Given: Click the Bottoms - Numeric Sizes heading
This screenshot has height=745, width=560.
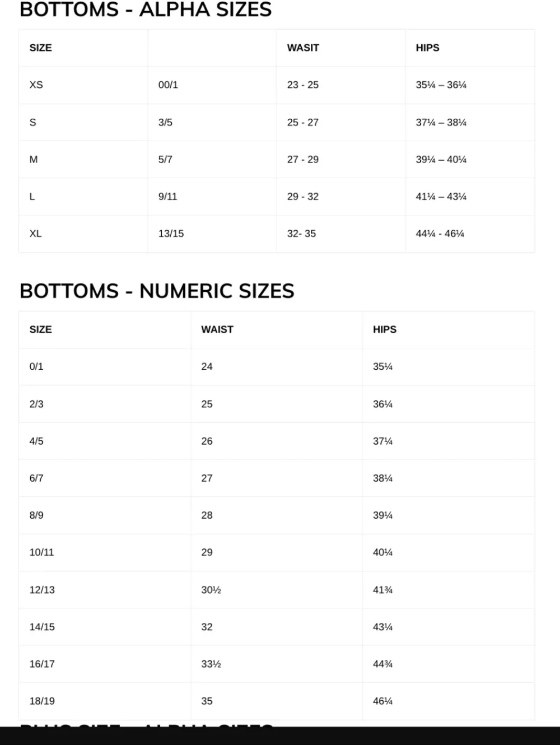Looking at the screenshot, I should 157,291.
